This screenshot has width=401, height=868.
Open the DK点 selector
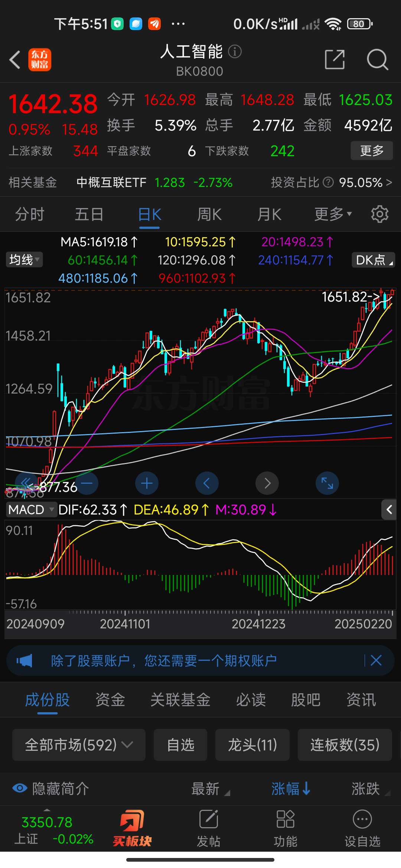coord(373,260)
